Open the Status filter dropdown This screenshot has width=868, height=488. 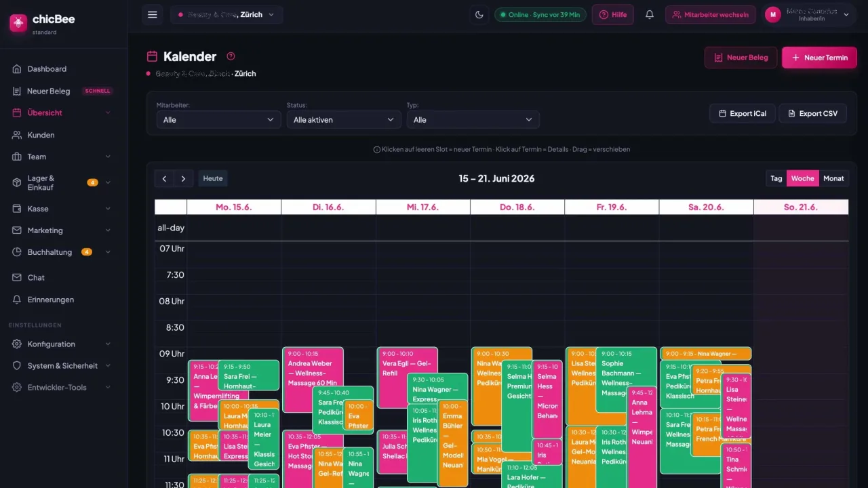tap(344, 120)
